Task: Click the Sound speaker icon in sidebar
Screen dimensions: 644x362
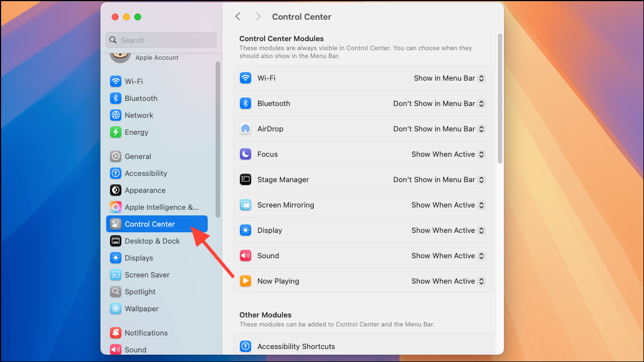Action: click(115, 349)
